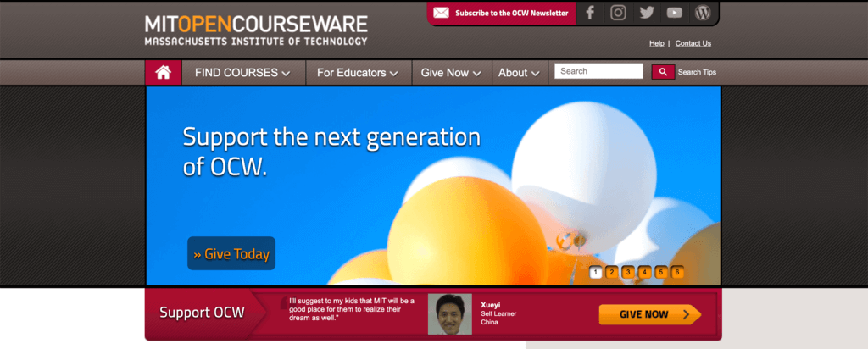Open the WordPress blog icon
Viewport: 868px width, 349px height.
(703, 13)
